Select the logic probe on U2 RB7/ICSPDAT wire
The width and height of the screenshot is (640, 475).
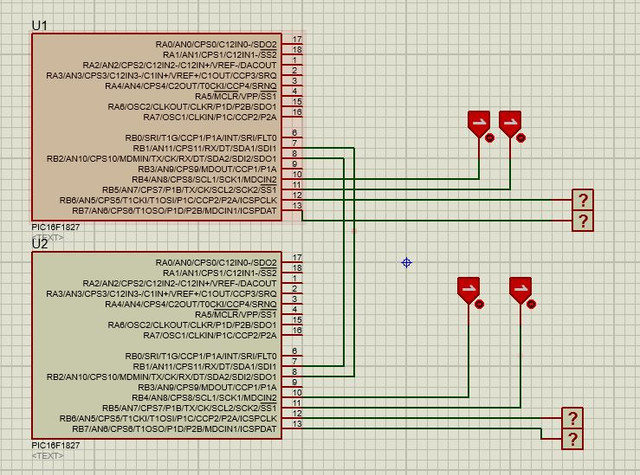(x=572, y=439)
